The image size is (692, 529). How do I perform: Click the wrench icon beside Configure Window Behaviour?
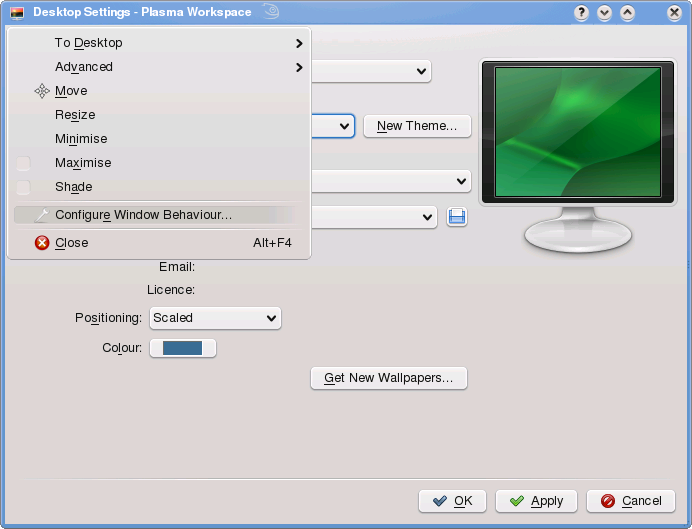click(41, 215)
